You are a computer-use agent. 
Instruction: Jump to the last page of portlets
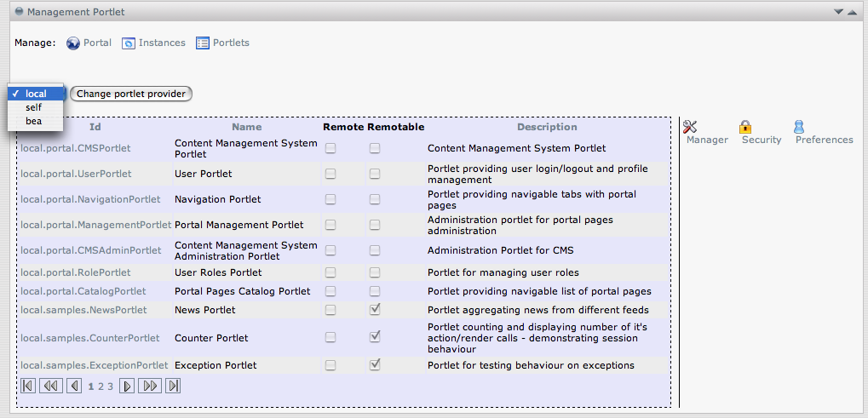pyautogui.click(x=173, y=387)
